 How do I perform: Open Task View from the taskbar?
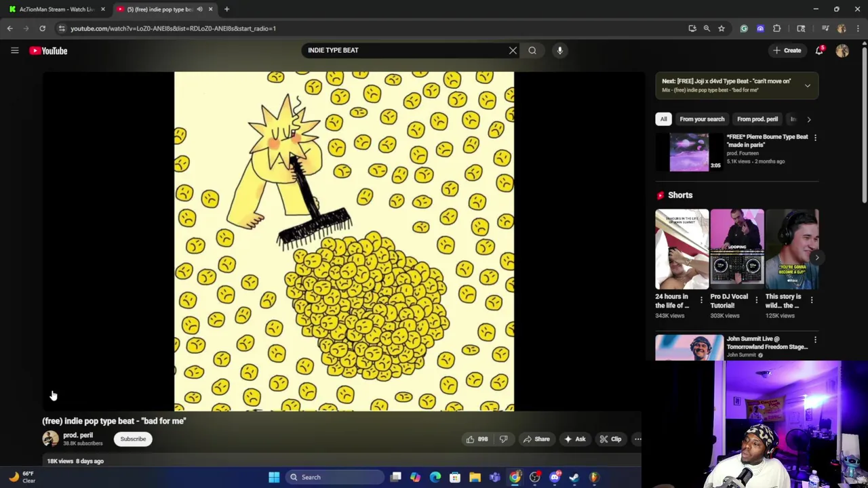[x=396, y=477]
